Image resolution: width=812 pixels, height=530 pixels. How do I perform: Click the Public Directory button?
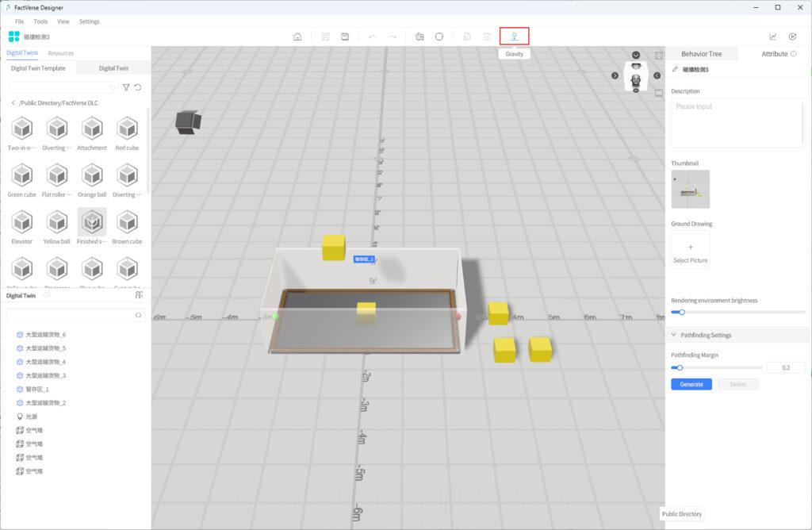[x=682, y=514]
